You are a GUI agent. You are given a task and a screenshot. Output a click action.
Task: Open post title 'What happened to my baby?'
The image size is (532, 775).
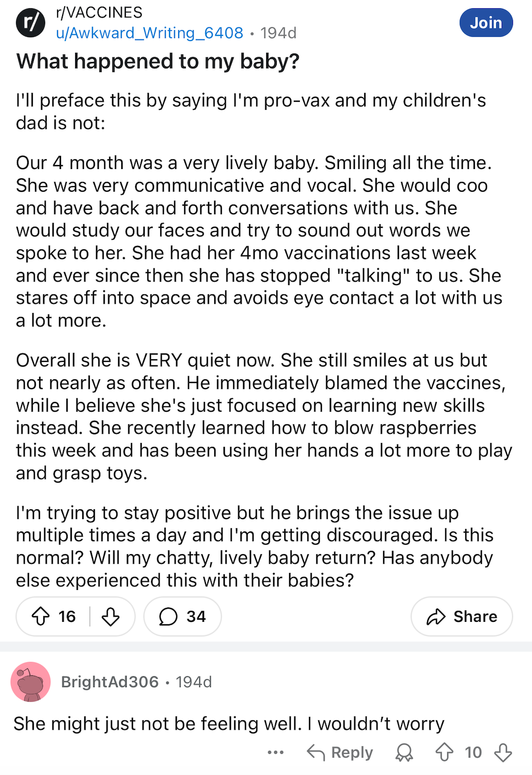158,61
